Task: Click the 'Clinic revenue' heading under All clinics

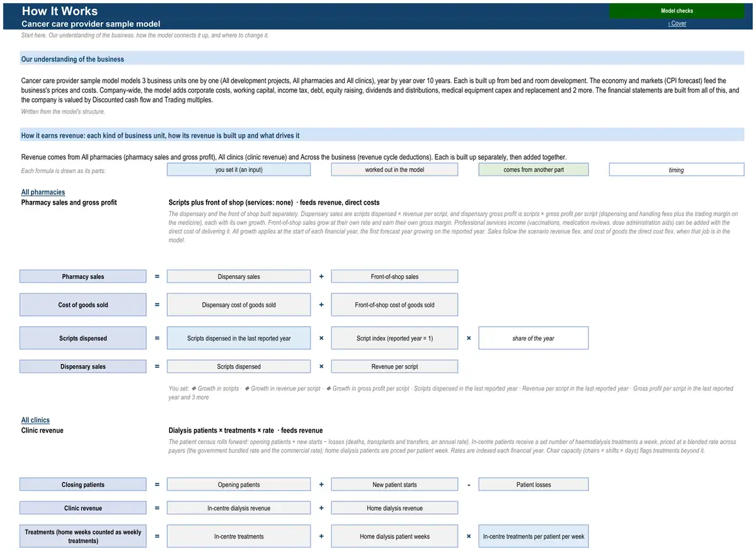Action: tap(42, 430)
